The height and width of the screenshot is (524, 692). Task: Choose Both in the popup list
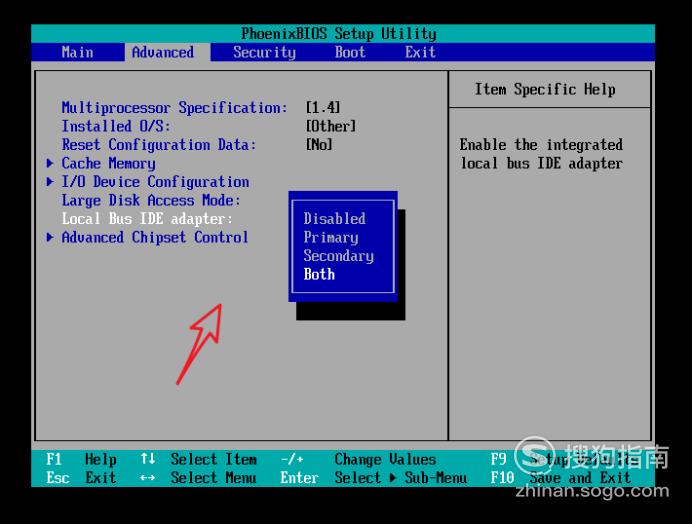coord(319,274)
